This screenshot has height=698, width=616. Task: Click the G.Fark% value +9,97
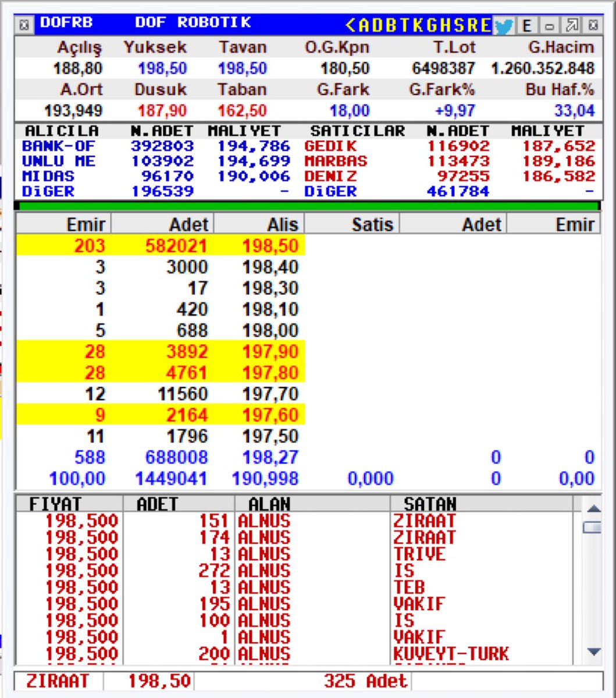tap(455, 111)
